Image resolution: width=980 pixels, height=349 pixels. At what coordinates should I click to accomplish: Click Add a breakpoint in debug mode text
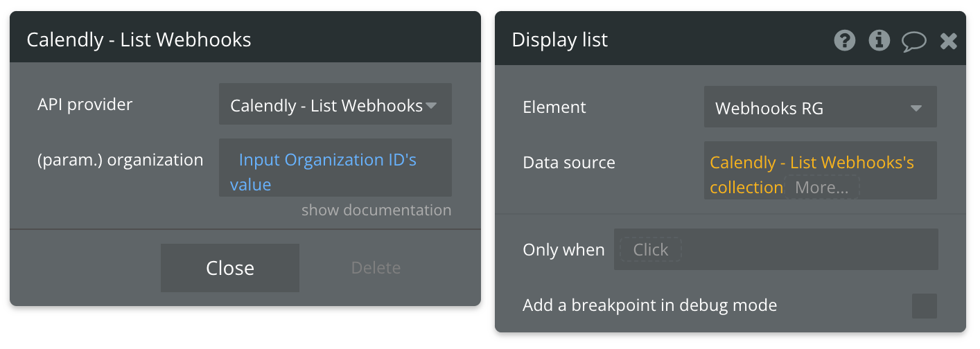point(650,305)
